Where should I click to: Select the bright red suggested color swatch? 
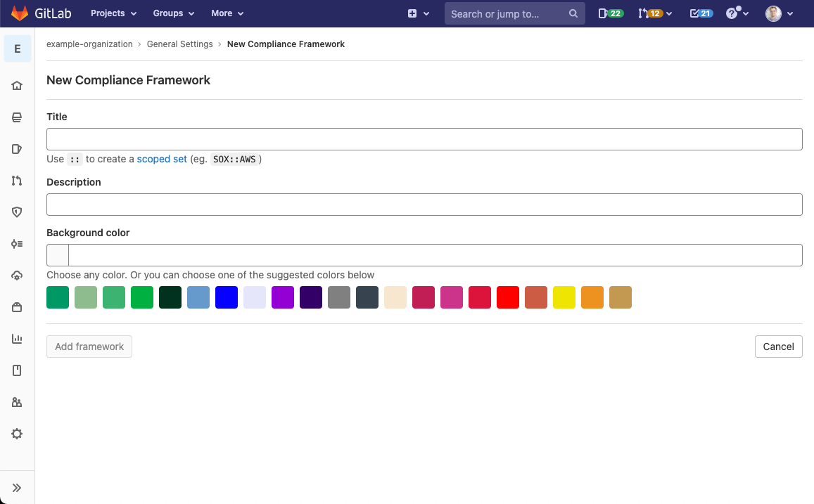(508, 297)
